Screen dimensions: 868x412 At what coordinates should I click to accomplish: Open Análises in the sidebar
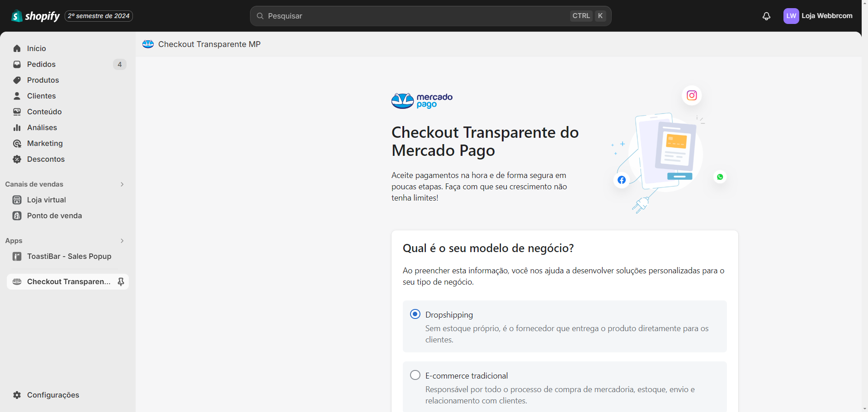tap(68, 127)
